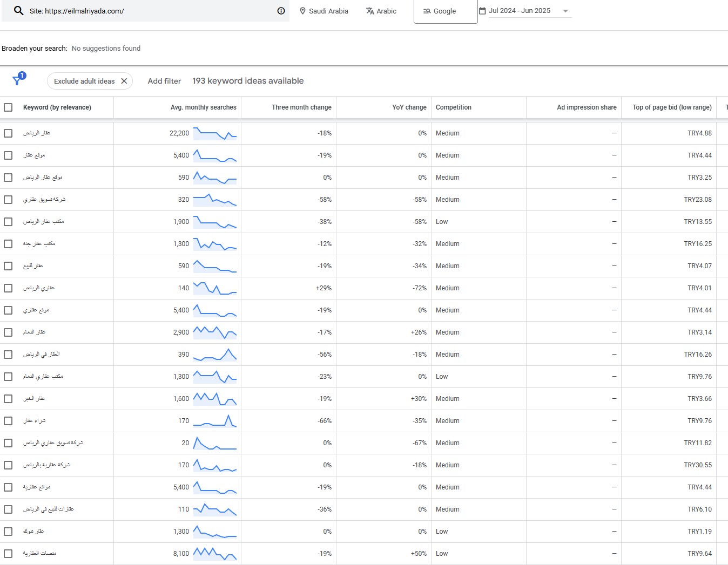The height and width of the screenshot is (565, 728).
Task: Open the filter funnel icon with badge
Action: (17, 80)
